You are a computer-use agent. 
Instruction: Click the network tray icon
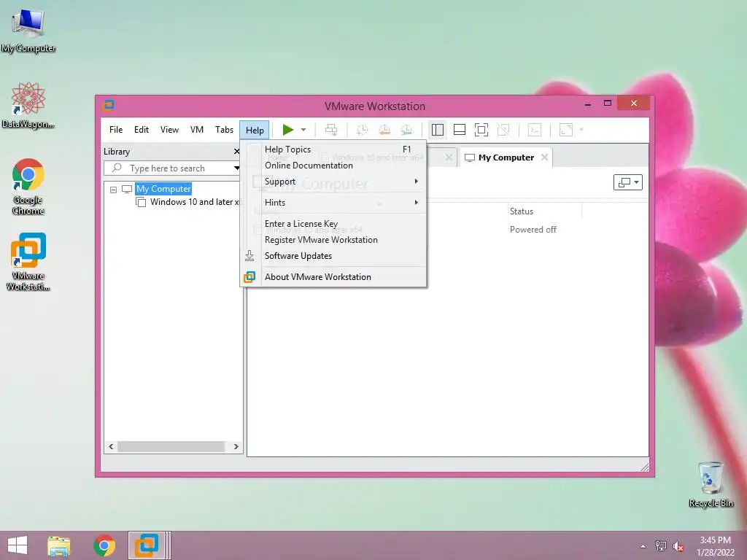(660, 546)
